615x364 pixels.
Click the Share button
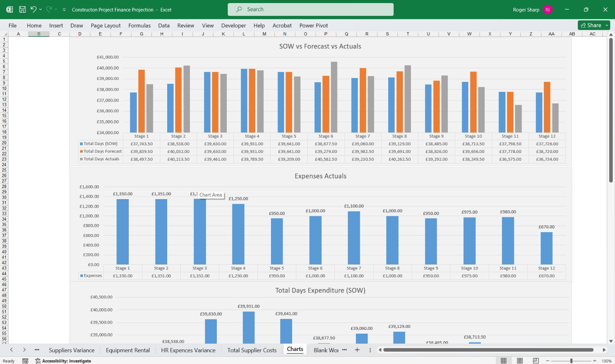click(x=591, y=25)
